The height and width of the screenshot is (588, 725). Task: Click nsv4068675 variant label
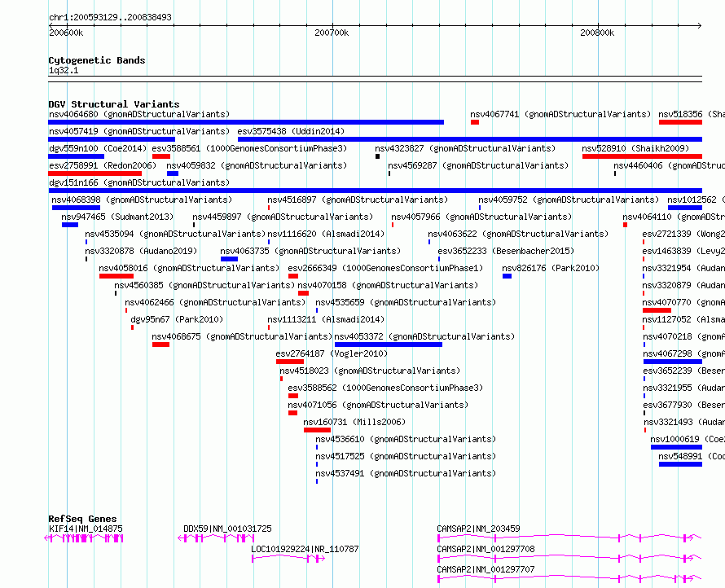[242, 336]
